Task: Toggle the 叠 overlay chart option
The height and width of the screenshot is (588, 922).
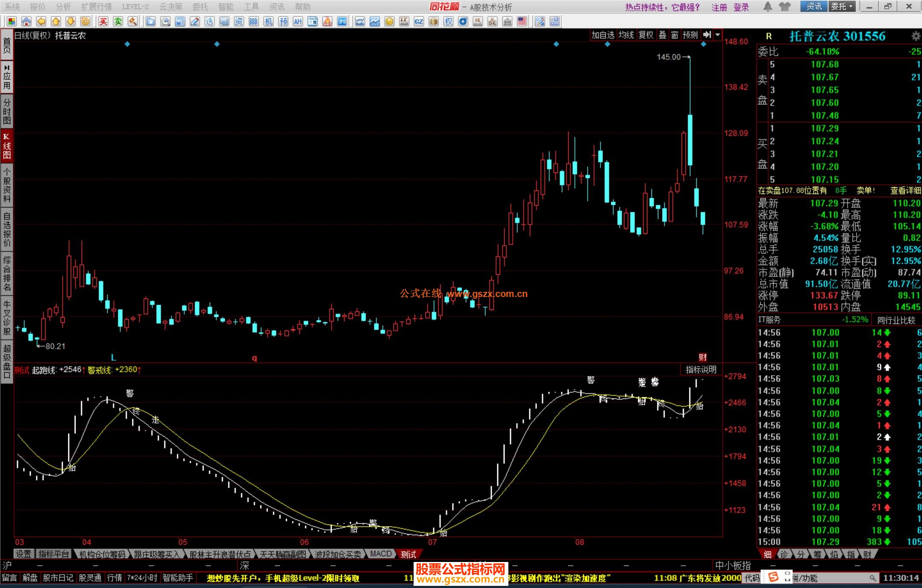Action: tap(662, 35)
